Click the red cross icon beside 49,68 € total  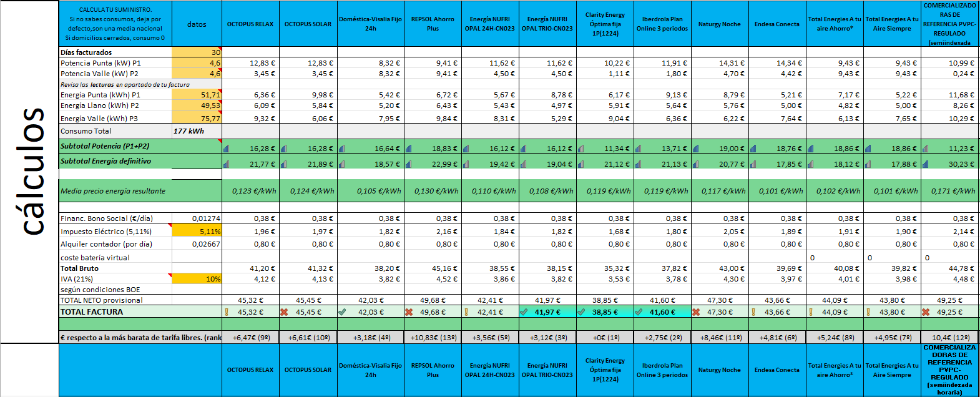click(x=409, y=312)
